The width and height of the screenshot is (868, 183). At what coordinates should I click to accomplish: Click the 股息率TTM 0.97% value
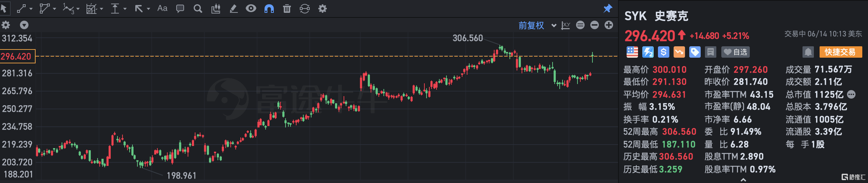point(763,169)
